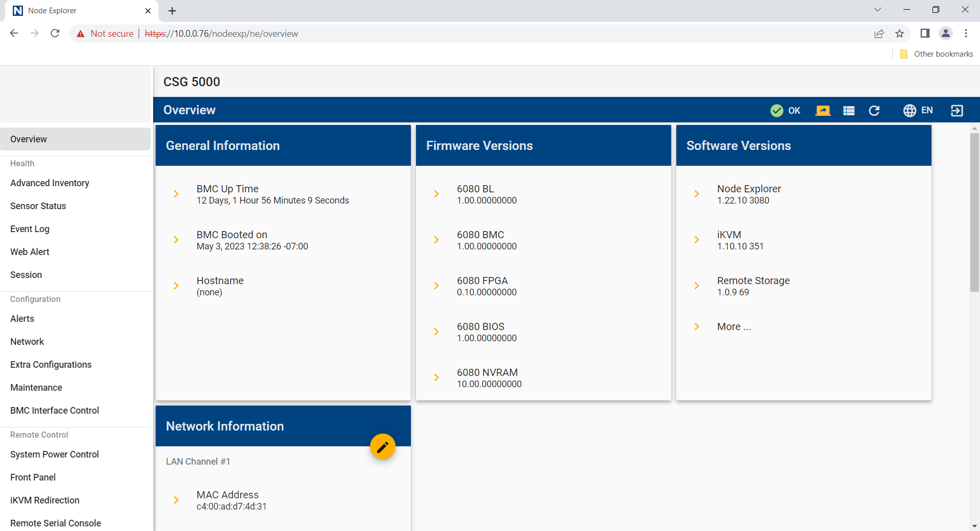980x531 pixels.
Task: Expand Node Explorer software version chevron
Action: [x=697, y=194]
